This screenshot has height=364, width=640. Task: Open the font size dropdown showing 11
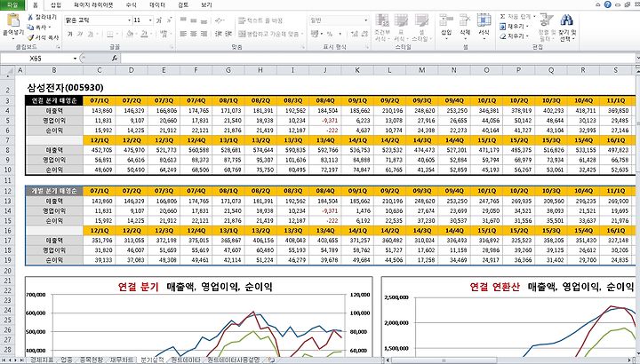[x=150, y=20]
